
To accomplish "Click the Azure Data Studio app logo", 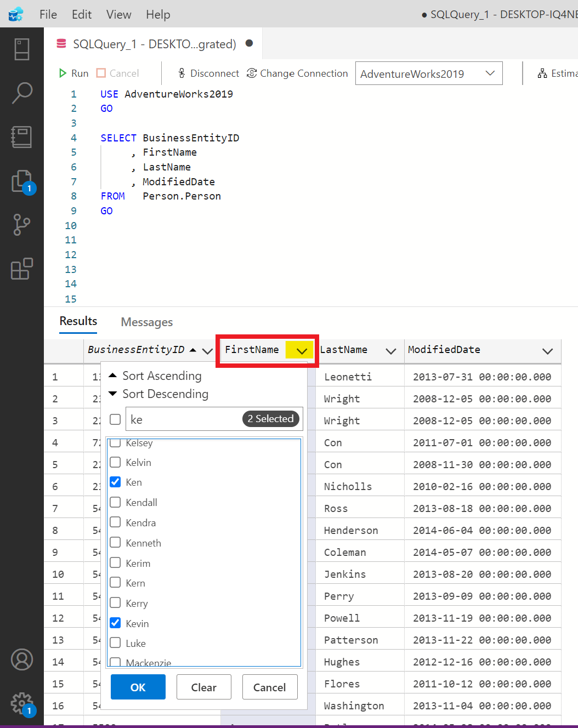I will coord(16,14).
